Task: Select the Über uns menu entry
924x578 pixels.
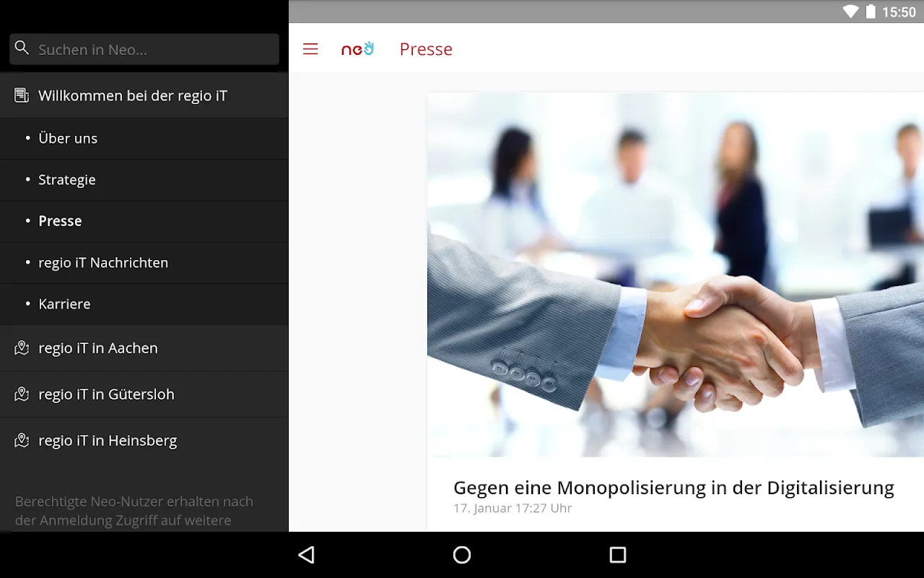Action: (x=144, y=139)
